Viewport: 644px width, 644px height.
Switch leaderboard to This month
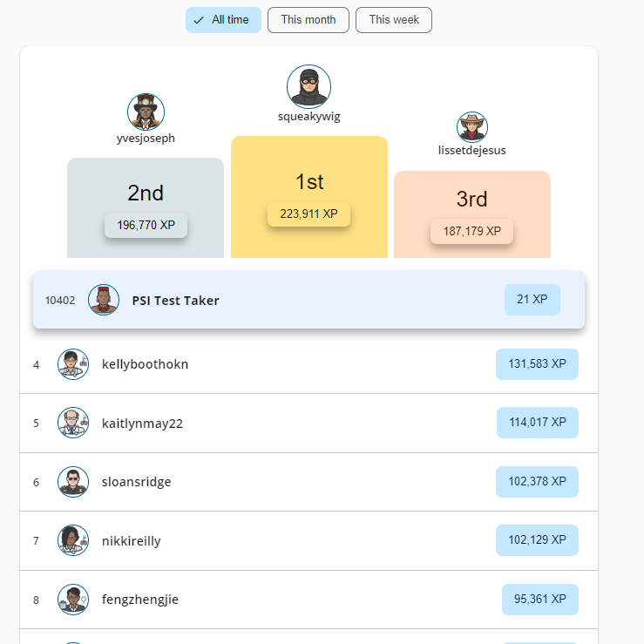click(x=308, y=20)
